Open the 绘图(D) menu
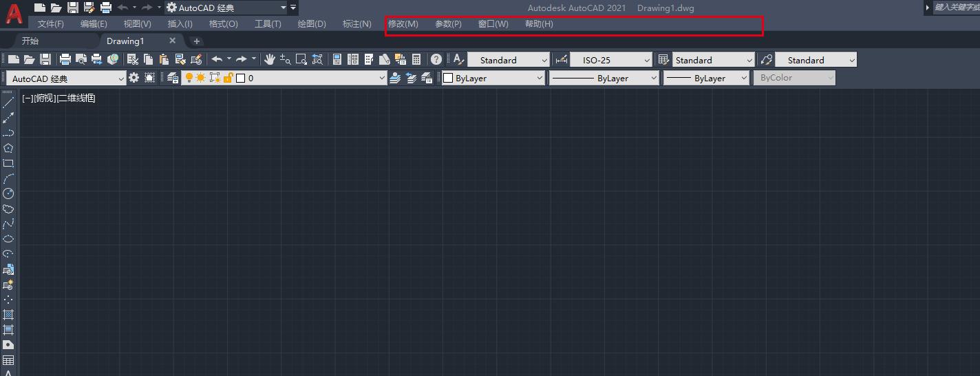The height and width of the screenshot is (376, 980). coord(312,24)
